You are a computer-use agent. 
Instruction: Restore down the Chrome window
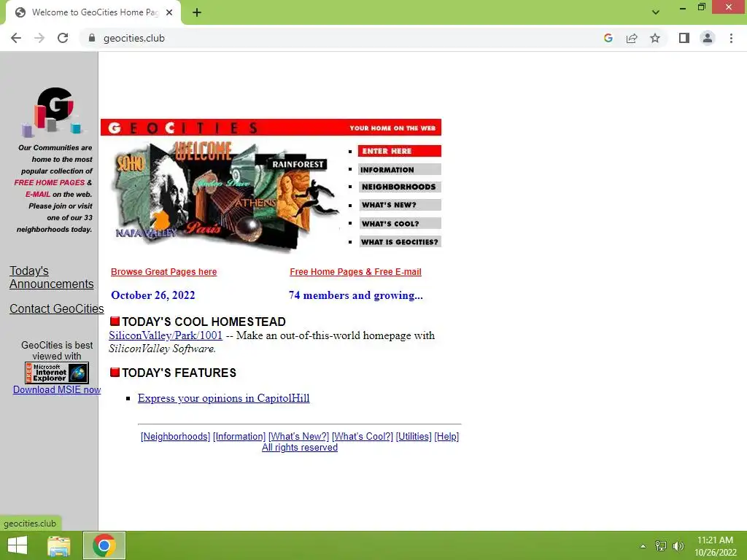click(701, 7)
